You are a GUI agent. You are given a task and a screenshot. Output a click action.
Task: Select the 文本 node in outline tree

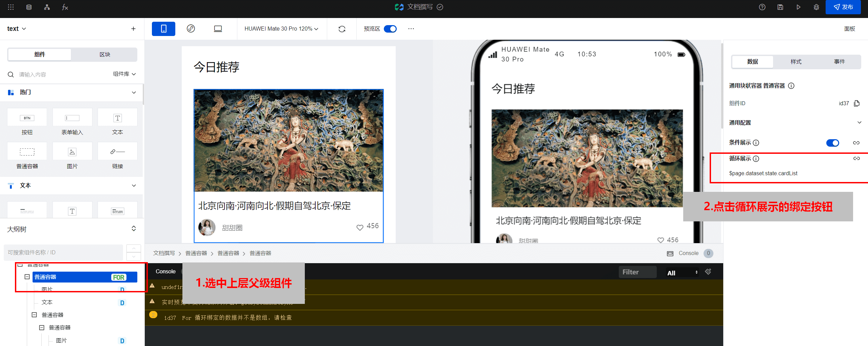47,302
